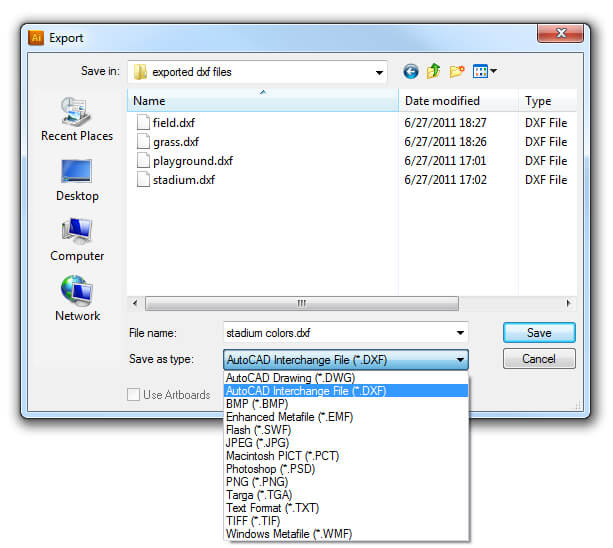This screenshot has height=548, width=613.
Task: Choose PNG (*.PNG) format
Action: coord(346,482)
